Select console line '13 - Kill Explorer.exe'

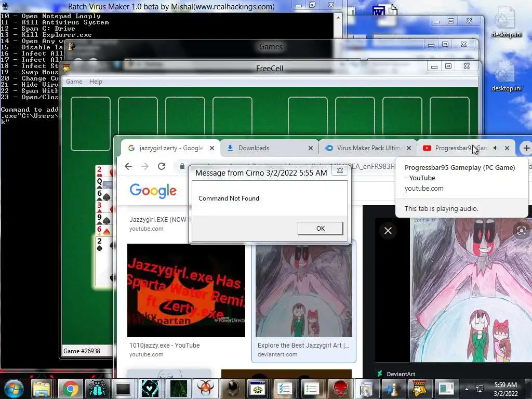(x=46, y=35)
